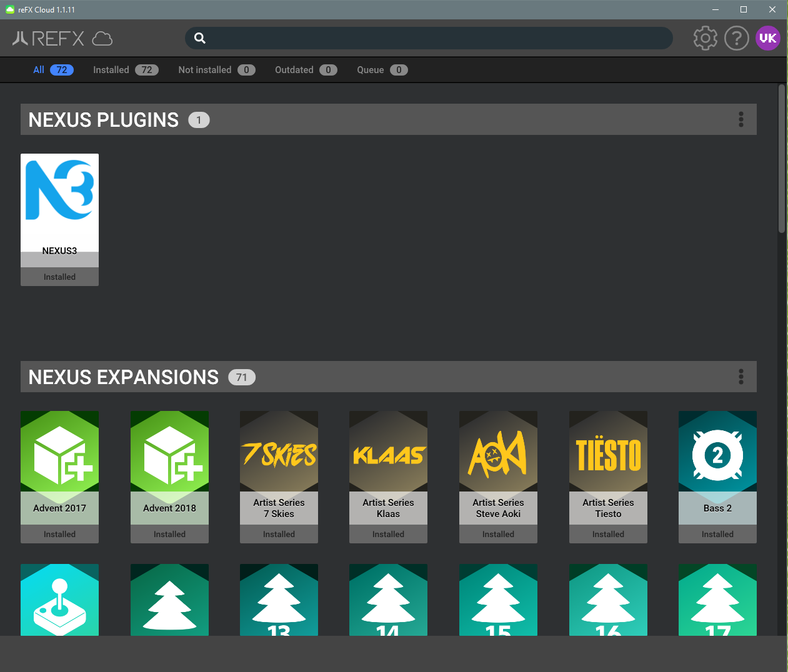Viewport: 788px width, 672px height.
Task: Click Installed under Advent 2017
Action: pos(59,534)
